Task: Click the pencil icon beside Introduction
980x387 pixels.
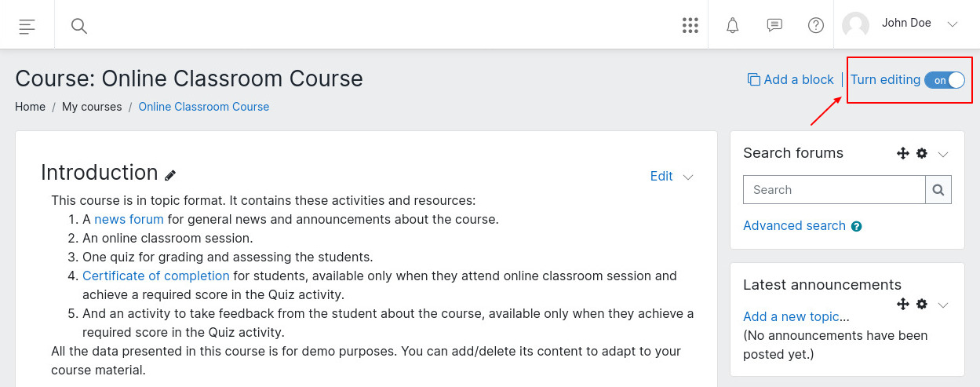Action: coord(170,175)
